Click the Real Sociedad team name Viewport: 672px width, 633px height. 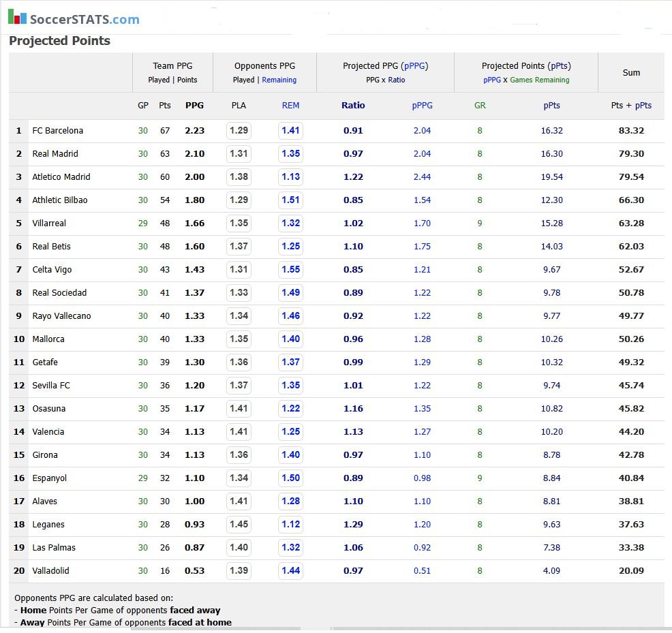[x=59, y=293]
